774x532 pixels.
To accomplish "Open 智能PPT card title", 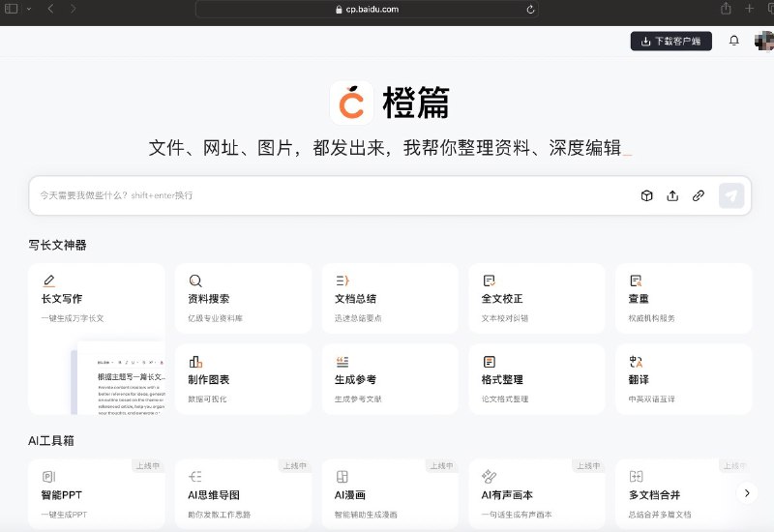I will pos(61,495).
